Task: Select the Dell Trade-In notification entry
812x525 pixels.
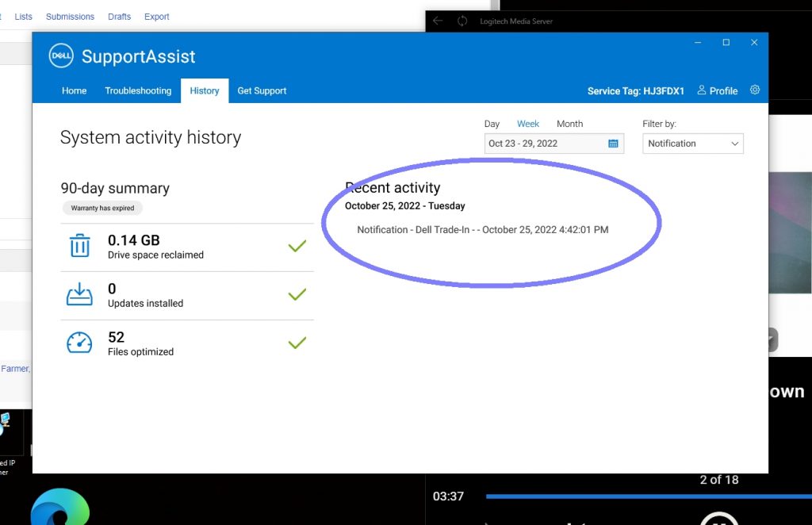Action: click(483, 229)
